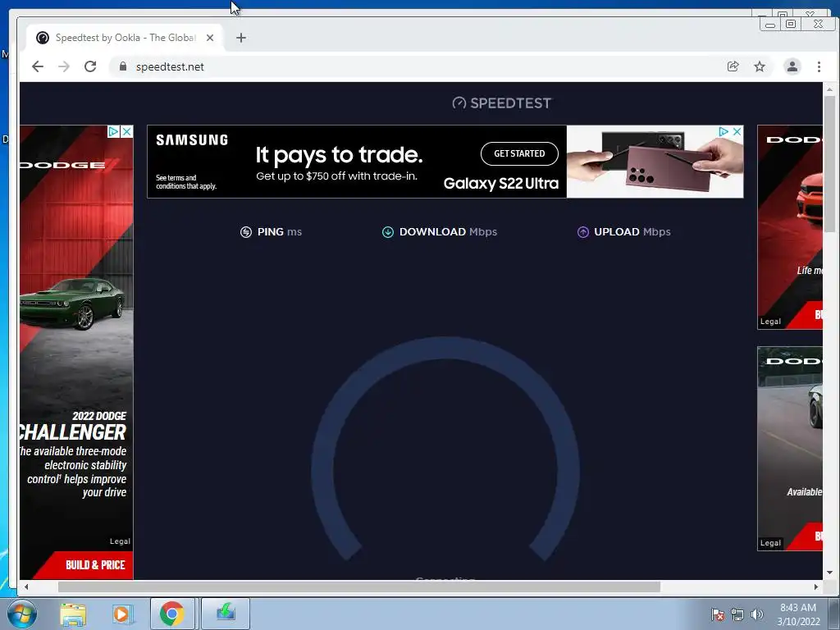840x630 pixels.
Task: Click the horizontal scrollbar right arrow
Action: (x=816, y=587)
